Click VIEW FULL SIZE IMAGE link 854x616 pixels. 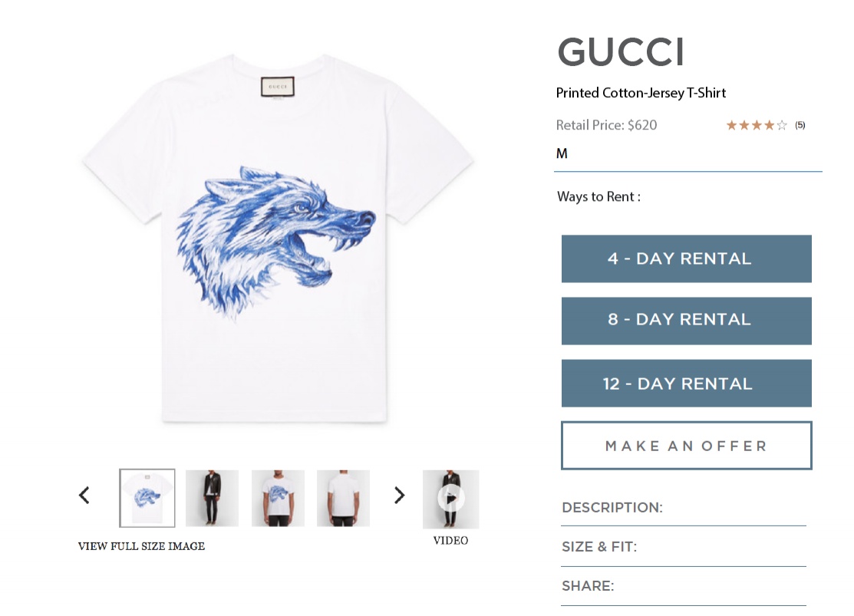coord(142,545)
